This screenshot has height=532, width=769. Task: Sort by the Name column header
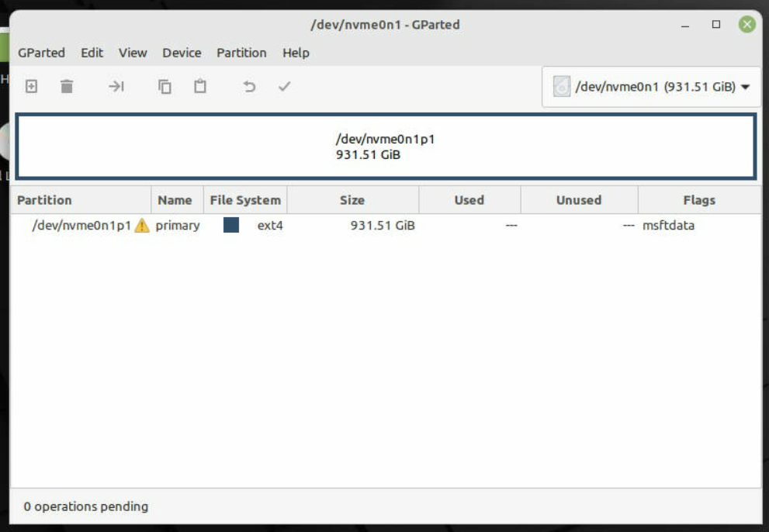(177, 200)
